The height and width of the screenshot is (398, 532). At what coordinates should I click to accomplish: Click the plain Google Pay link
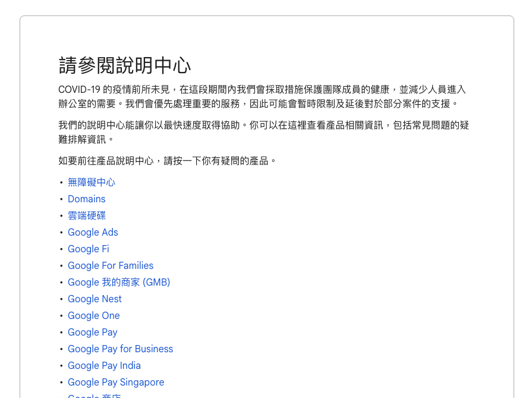(x=92, y=332)
